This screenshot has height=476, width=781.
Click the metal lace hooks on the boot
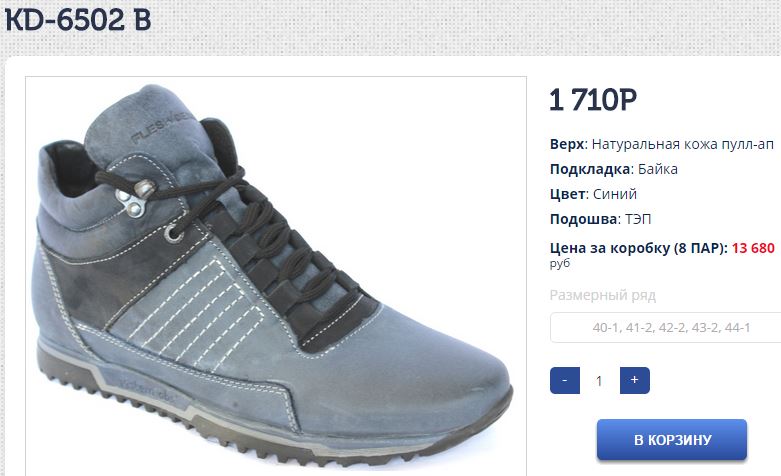coord(136,197)
